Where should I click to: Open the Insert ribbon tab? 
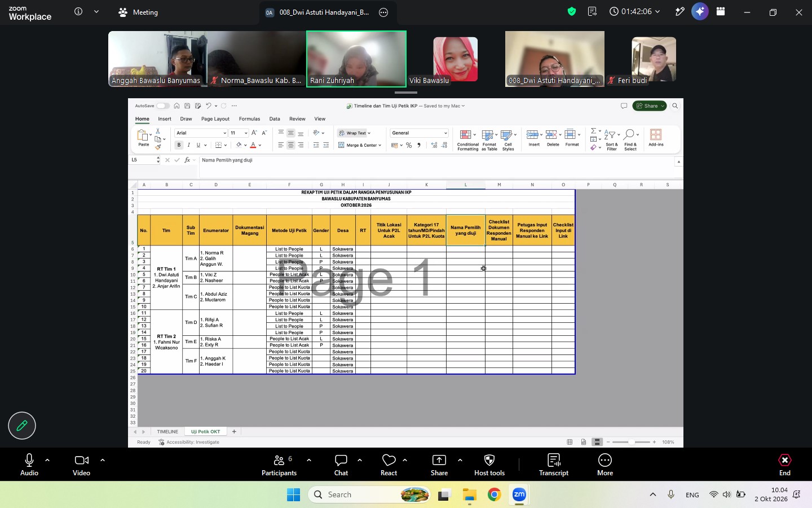coord(165,119)
